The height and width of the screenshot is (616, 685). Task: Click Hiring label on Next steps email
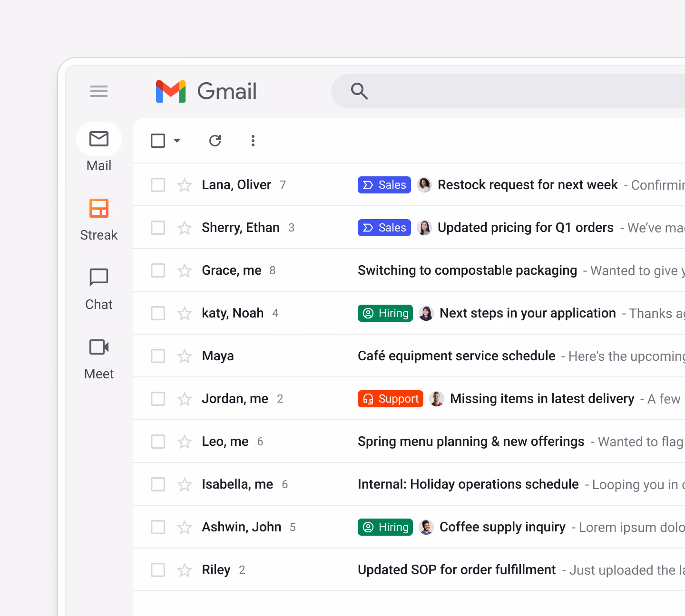[385, 313]
